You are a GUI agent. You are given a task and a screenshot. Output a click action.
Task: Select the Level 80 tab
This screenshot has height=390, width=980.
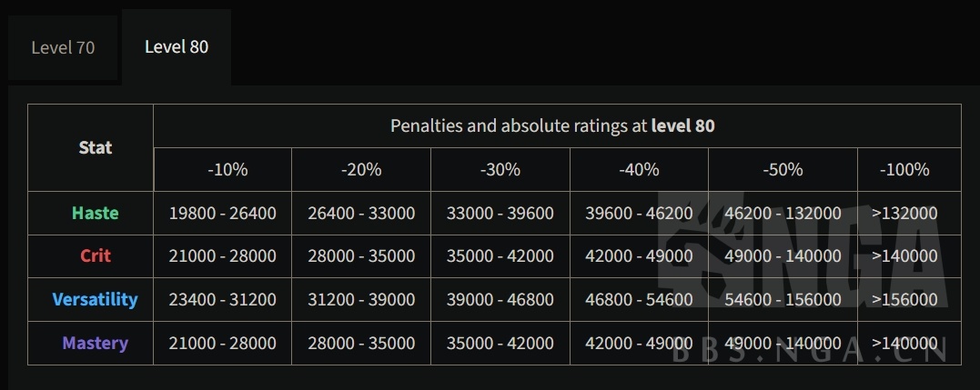coord(177,46)
